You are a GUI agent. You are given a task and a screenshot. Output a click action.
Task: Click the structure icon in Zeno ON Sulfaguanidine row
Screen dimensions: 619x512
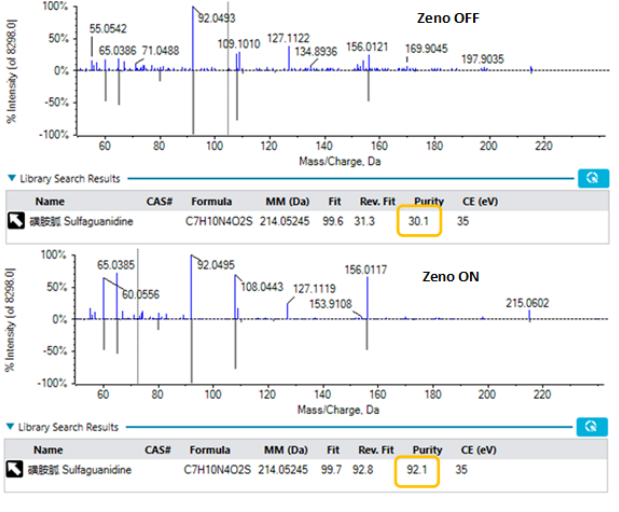click(17, 468)
